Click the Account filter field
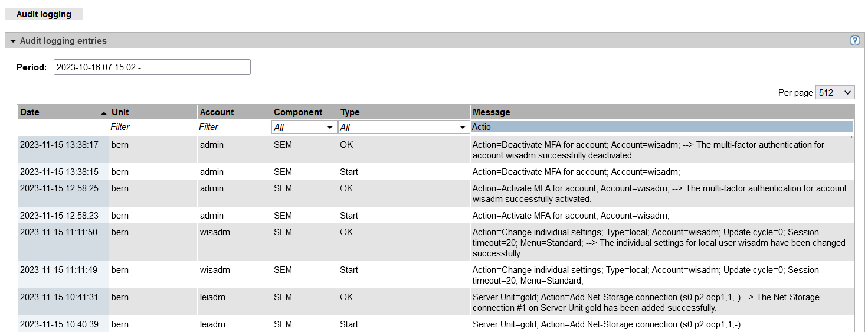Screen dimensions: 868x332 point(234,127)
